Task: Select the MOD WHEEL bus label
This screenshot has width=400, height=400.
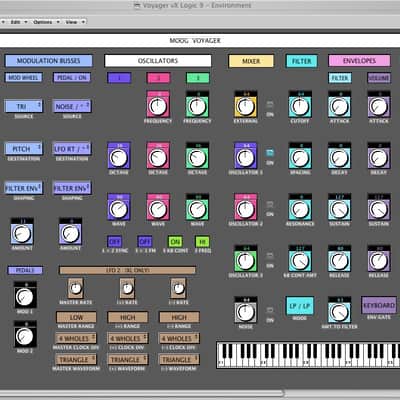Action: pyautogui.click(x=24, y=78)
